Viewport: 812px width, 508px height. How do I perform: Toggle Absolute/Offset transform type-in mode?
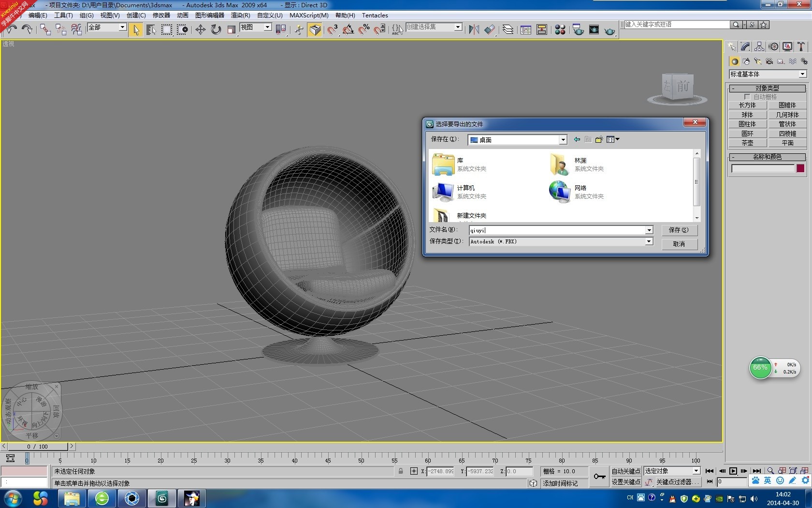tap(414, 471)
